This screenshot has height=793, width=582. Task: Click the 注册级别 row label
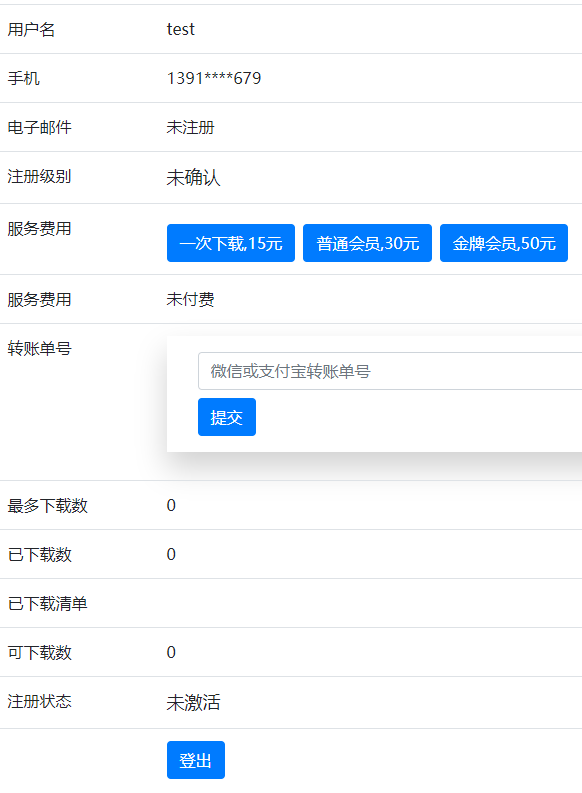(39, 177)
